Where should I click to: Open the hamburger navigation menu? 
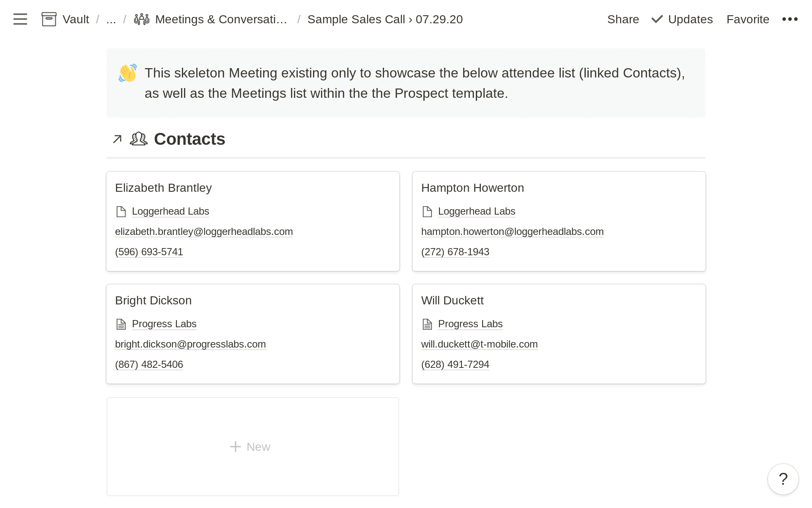coord(20,19)
